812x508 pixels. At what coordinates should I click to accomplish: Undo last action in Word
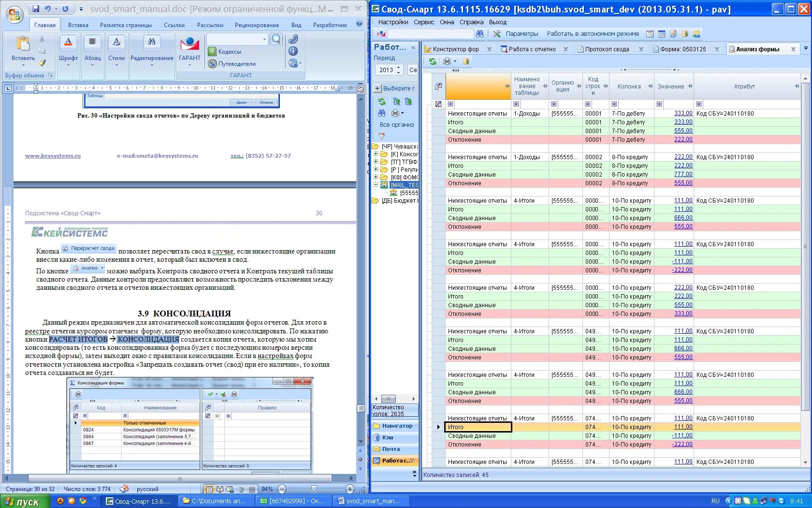tap(47, 9)
